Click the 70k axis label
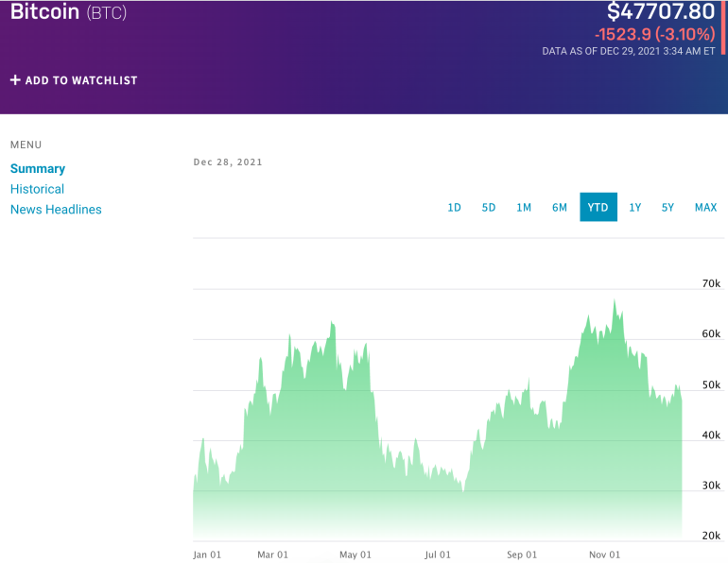 (711, 283)
